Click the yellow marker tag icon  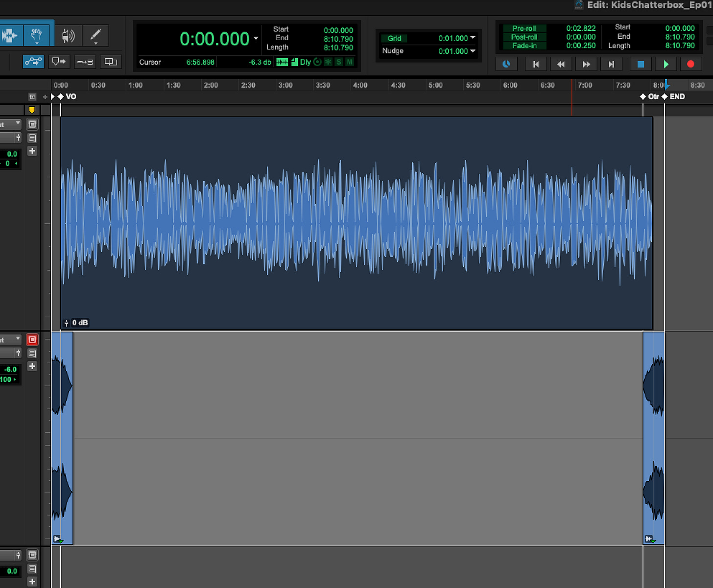(32, 110)
